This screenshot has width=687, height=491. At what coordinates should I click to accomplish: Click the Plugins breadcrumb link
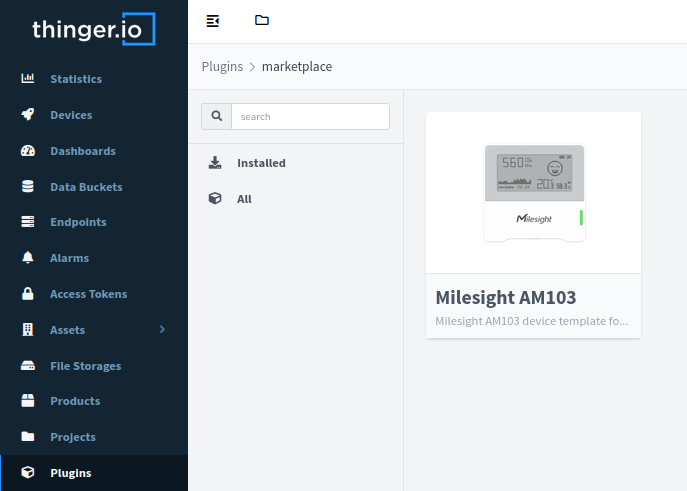pyautogui.click(x=222, y=67)
